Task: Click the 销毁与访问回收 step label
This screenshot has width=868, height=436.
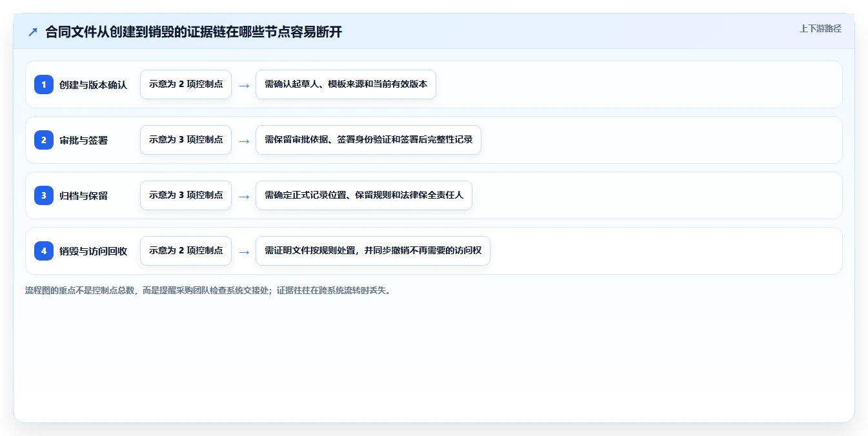Action: click(x=93, y=251)
